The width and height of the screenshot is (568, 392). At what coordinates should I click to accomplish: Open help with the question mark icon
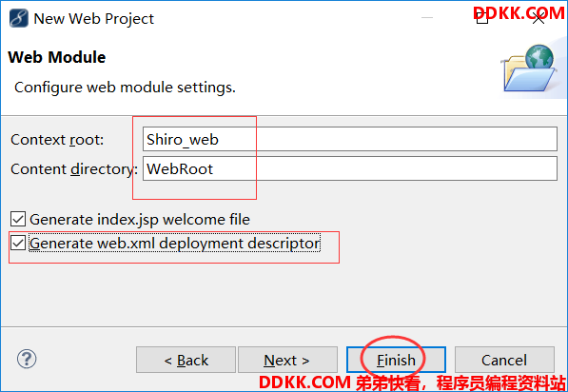click(x=27, y=359)
